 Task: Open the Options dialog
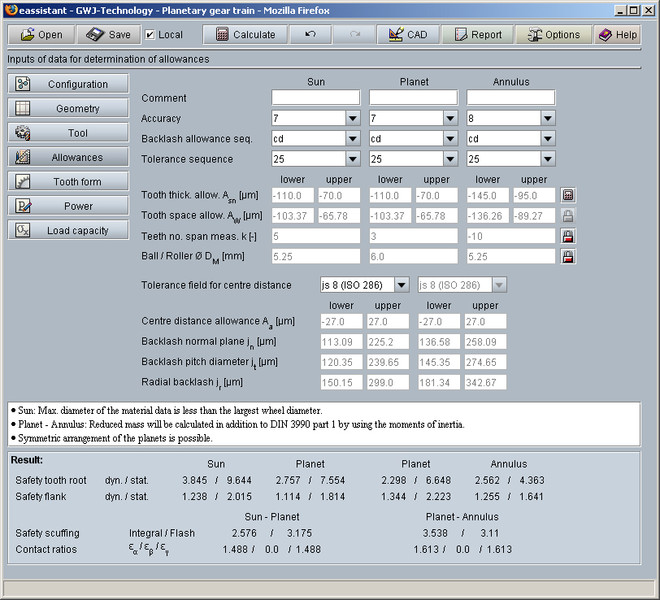tap(552, 34)
